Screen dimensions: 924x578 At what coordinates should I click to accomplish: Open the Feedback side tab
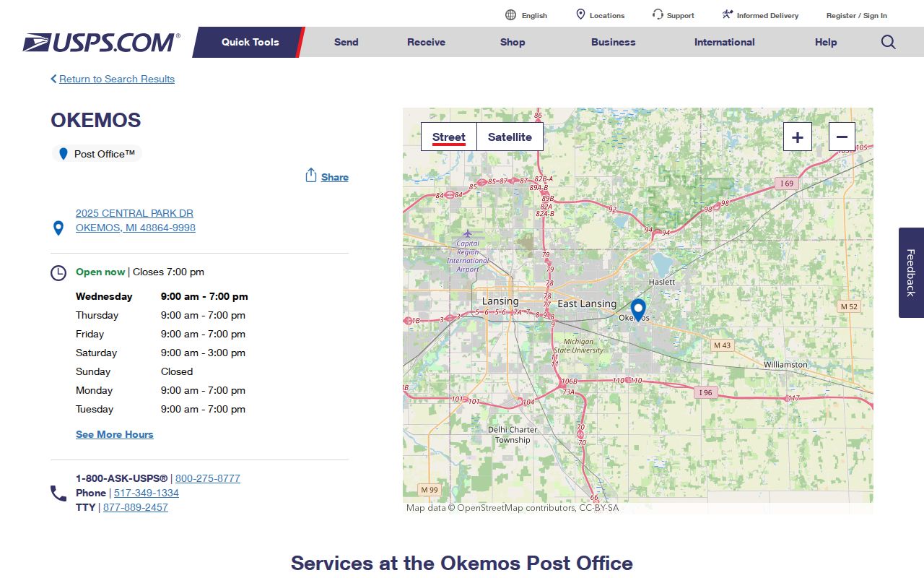(x=911, y=272)
